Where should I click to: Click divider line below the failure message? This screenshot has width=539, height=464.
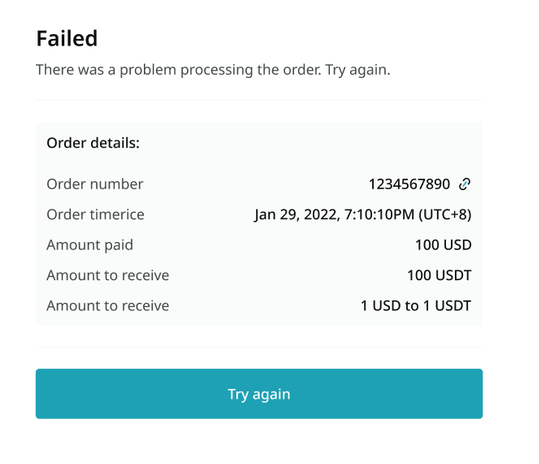pyautogui.click(x=259, y=100)
